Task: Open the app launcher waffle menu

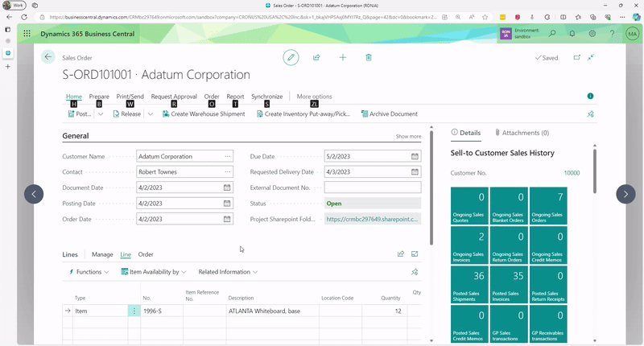Action: tap(27, 34)
